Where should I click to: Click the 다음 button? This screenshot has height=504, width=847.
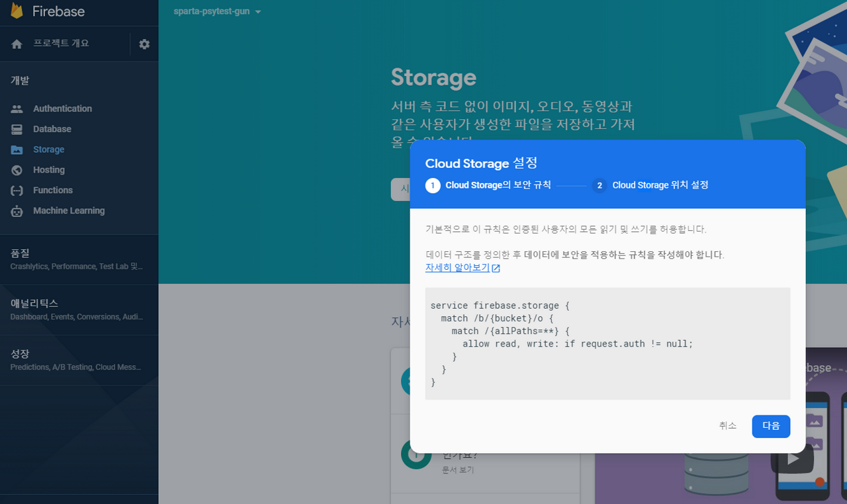(x=771, y=426)
